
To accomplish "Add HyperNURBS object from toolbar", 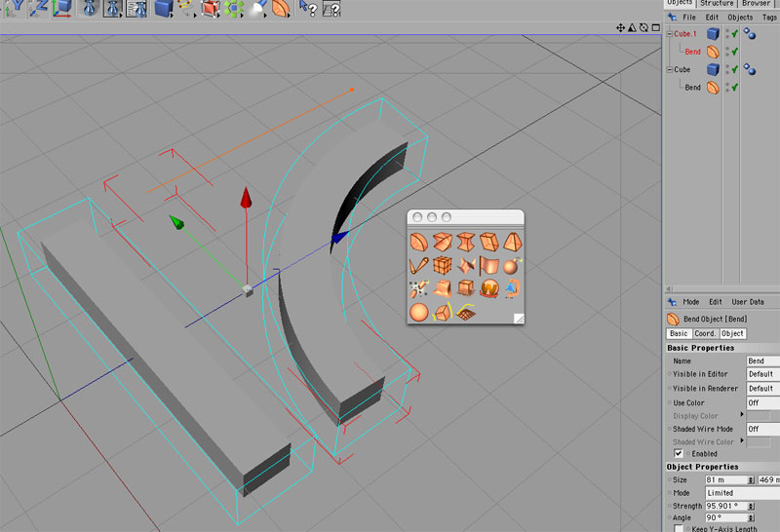I will pos(211,8).
